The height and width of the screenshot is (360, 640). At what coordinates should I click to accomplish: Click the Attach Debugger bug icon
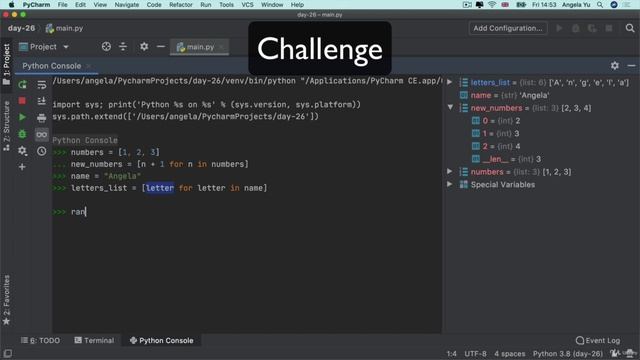[x=22, y=134]
